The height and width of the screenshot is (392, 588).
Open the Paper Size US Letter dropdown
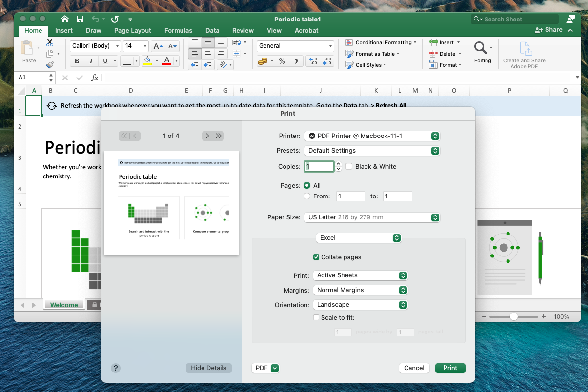pos(372,217)
